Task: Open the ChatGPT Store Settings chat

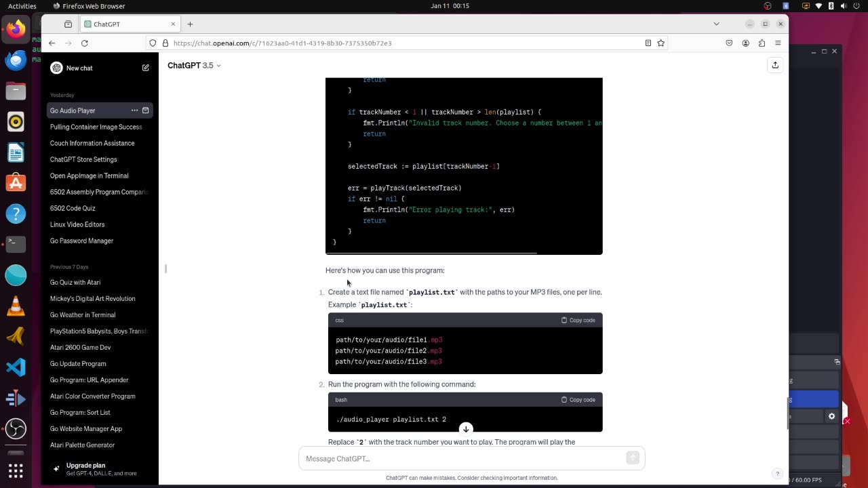Action: [99, 159]
